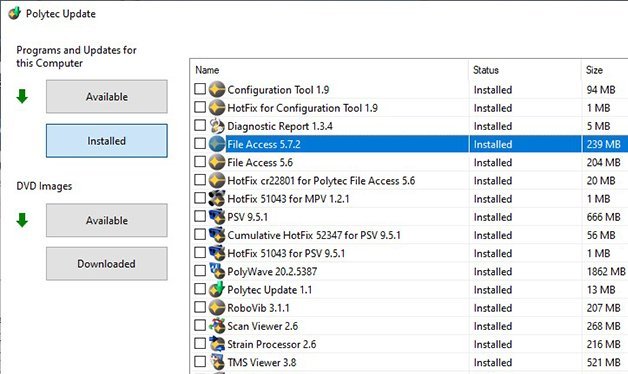
Task: Click the RoboVib 3.1.1 icon
Action: point(217,308)
